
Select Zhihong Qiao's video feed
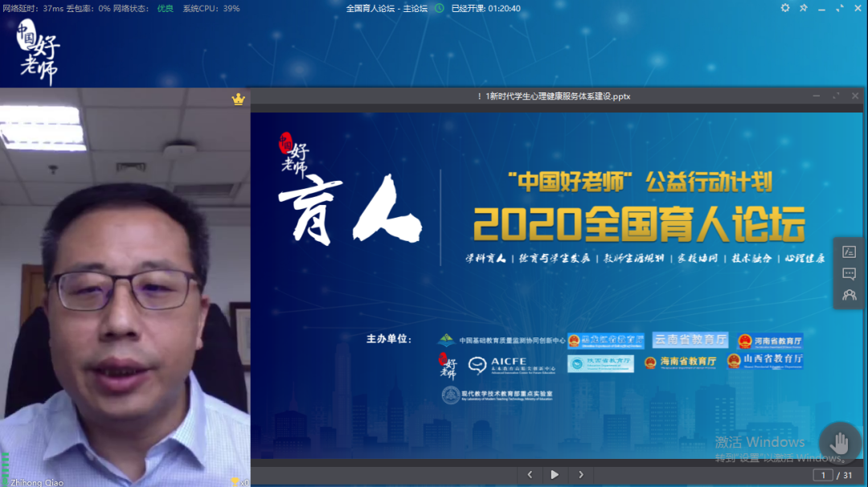coord(125,287)
